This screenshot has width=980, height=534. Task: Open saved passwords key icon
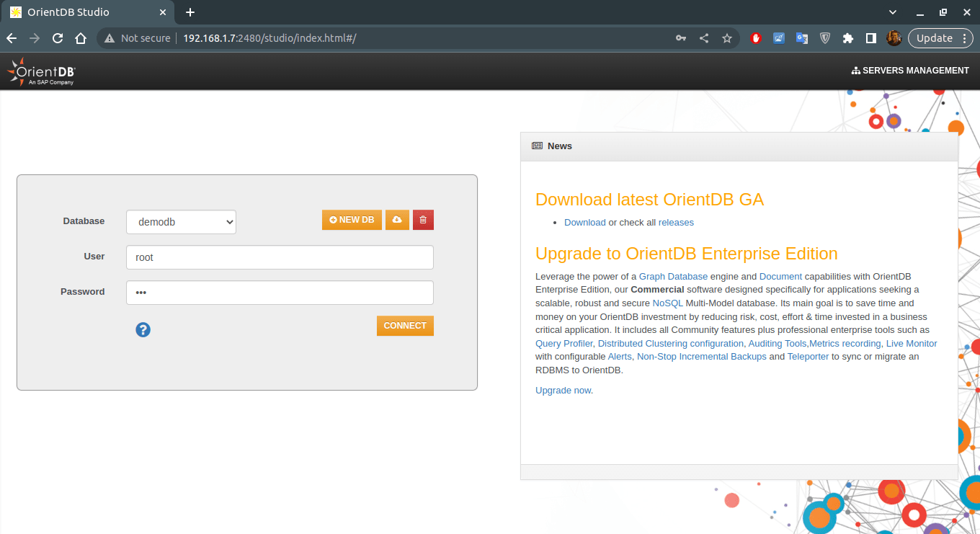[681, 38]
